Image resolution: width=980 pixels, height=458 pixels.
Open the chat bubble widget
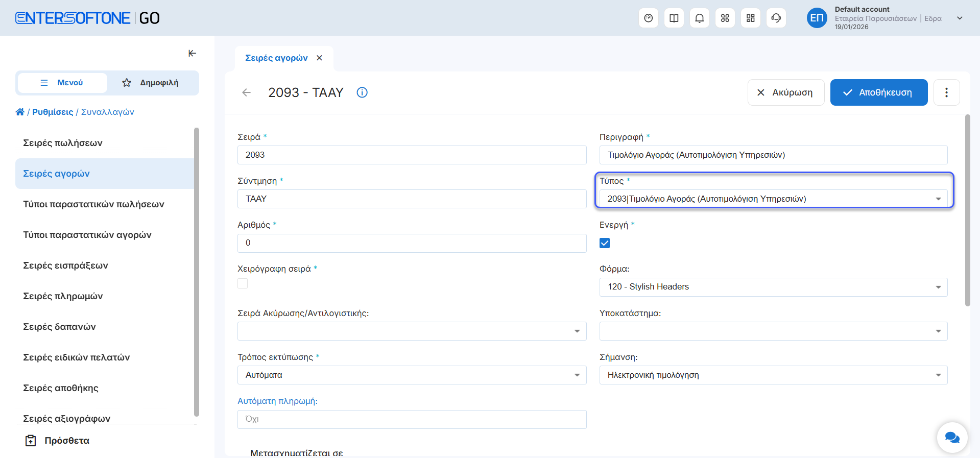tap(952, 438)
